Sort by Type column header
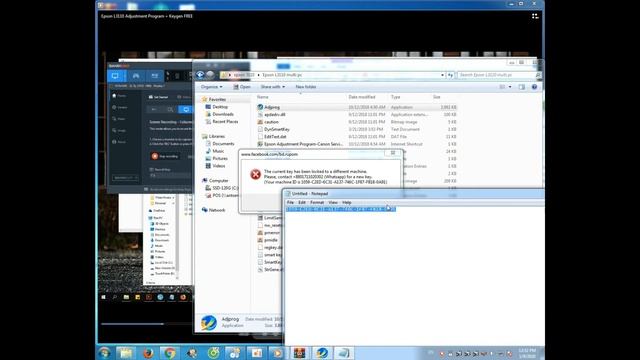 pyautogui.click(x=396, y=97)
